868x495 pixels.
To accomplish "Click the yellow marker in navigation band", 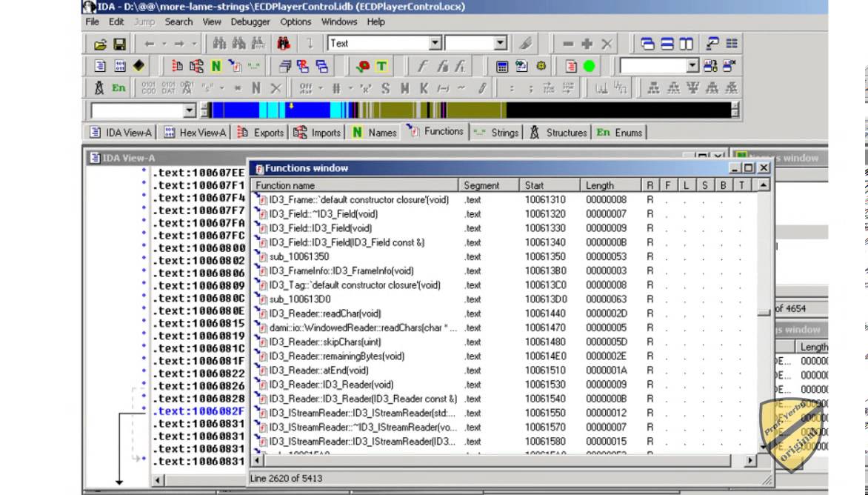I will click(x=291, y=106).
